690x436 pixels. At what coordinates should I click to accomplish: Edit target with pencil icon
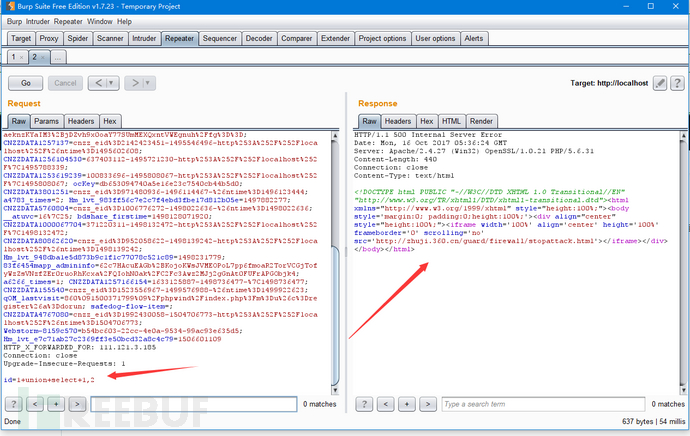click(660, 83)
